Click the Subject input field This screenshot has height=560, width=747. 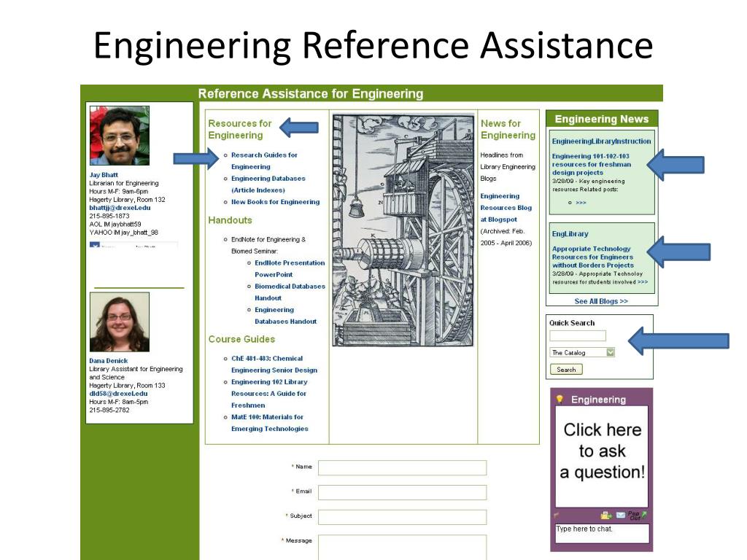402,517
